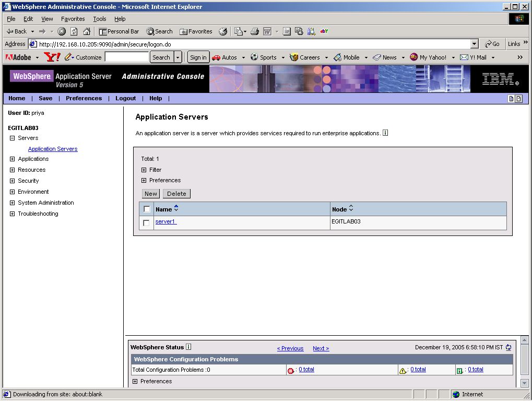
Task: Open the File menu
Action: 11,19
